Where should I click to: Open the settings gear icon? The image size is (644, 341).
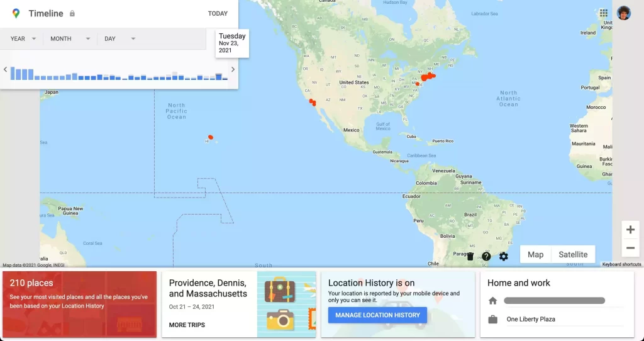click(504, 256)
